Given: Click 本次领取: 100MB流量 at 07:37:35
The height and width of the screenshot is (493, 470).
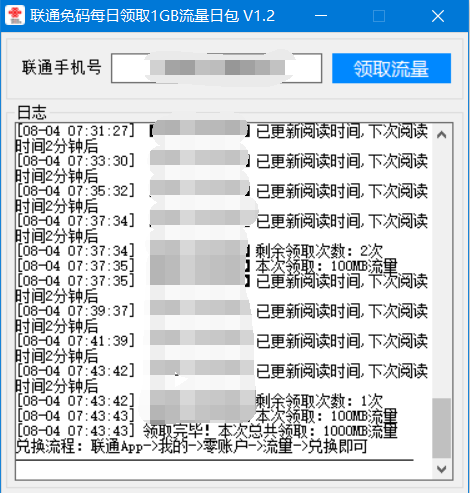Looking at the screenshot, I should click(326, 266).
